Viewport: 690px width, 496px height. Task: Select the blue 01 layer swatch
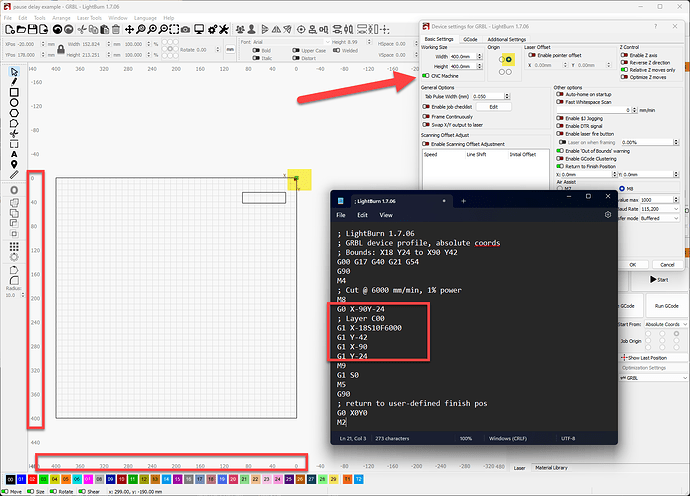[x=21, y=479]
